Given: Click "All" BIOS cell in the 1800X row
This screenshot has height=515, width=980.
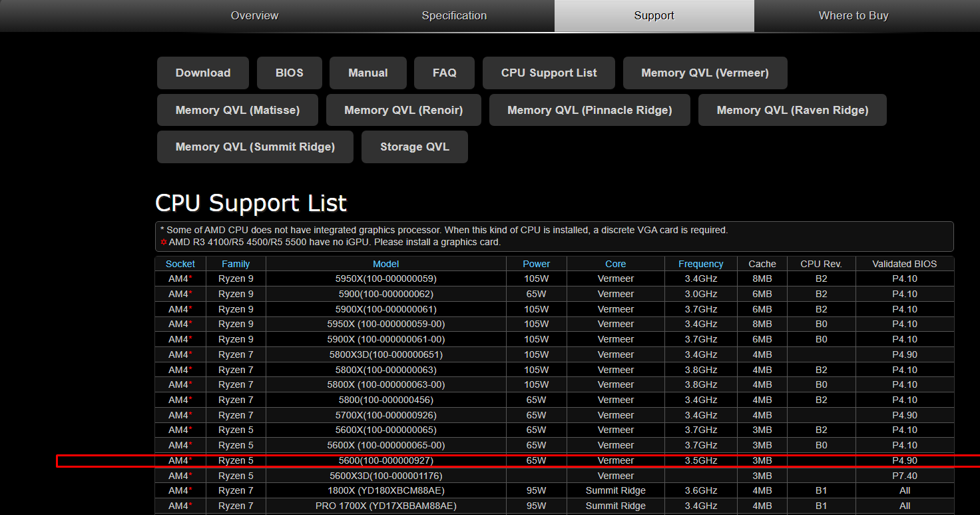Looking at the screenshot, I should 905,490.
